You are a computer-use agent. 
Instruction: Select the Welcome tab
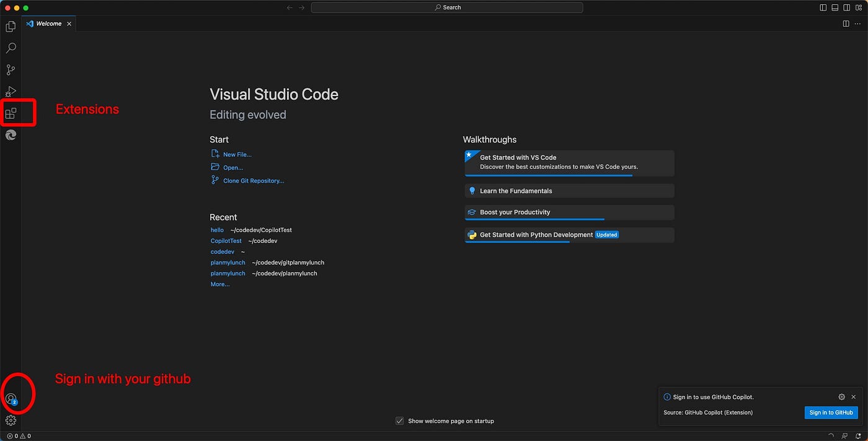[48, 24]
